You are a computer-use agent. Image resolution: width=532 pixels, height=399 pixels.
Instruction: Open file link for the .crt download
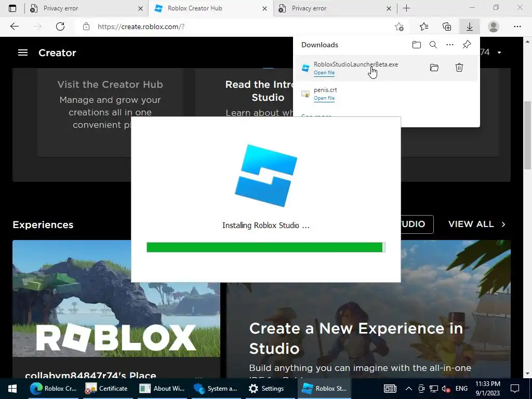324,98
